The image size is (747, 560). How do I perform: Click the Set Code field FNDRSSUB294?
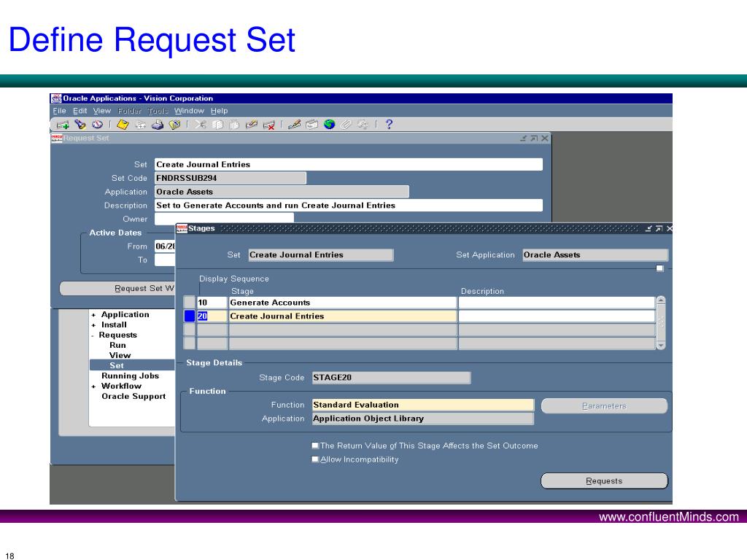click(230, 178)
